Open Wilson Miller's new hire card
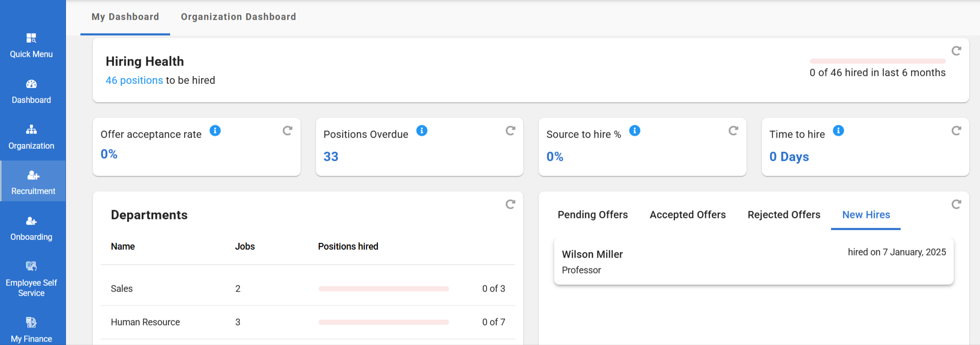Screen dimensions: 980x345 click(x=753, y=261)
